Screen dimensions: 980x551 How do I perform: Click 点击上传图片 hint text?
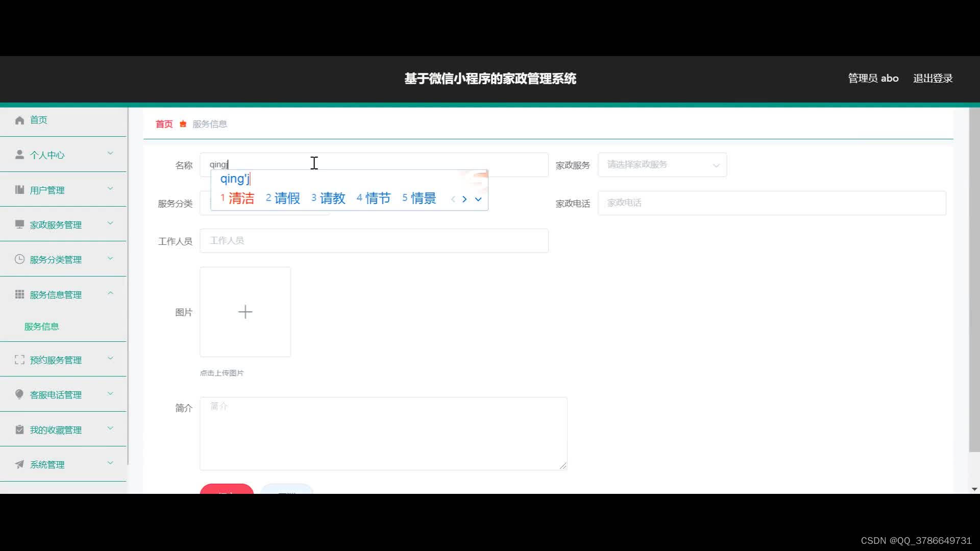(222, 373)
